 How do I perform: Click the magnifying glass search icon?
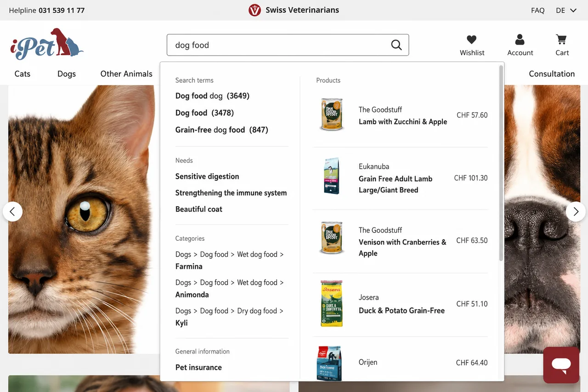point(396,45)
